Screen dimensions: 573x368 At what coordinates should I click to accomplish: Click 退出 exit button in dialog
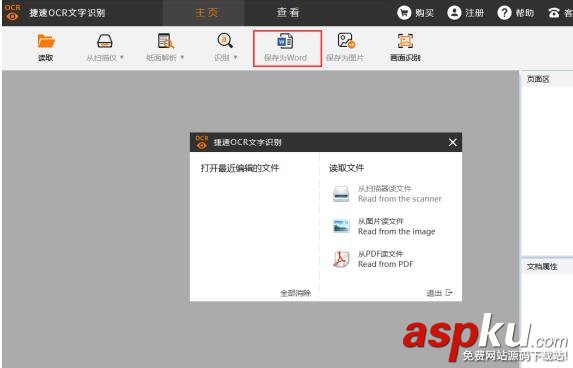[439, 293]
